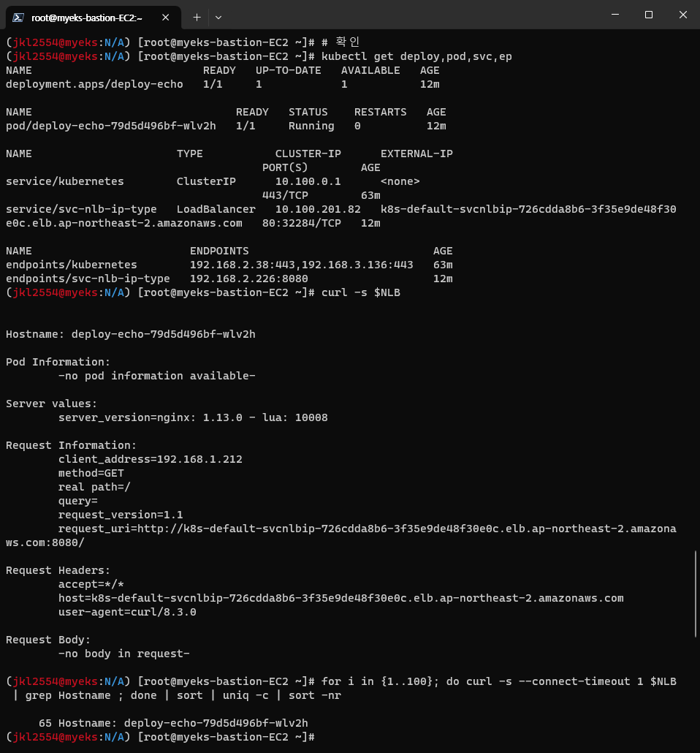
Task: Click the port mapping '80:32284/TCP'
Action: pyautogui.click(x=302, y=223)
